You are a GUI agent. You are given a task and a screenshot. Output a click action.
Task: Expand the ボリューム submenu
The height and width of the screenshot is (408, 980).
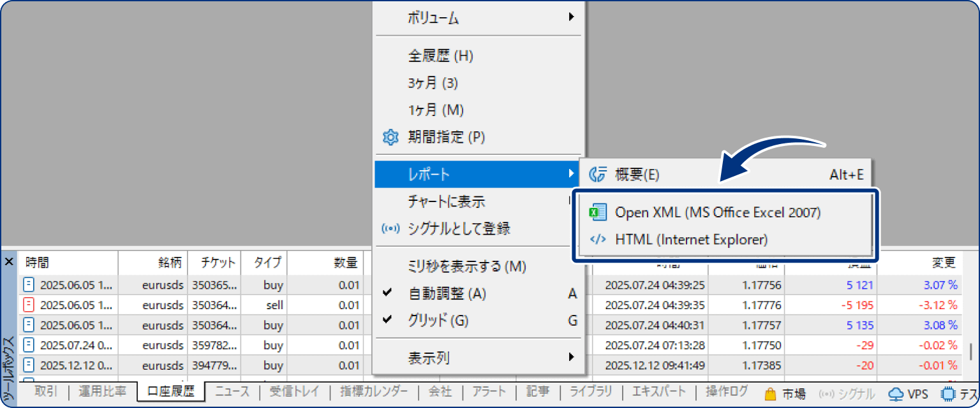click(x=472, y=18)
